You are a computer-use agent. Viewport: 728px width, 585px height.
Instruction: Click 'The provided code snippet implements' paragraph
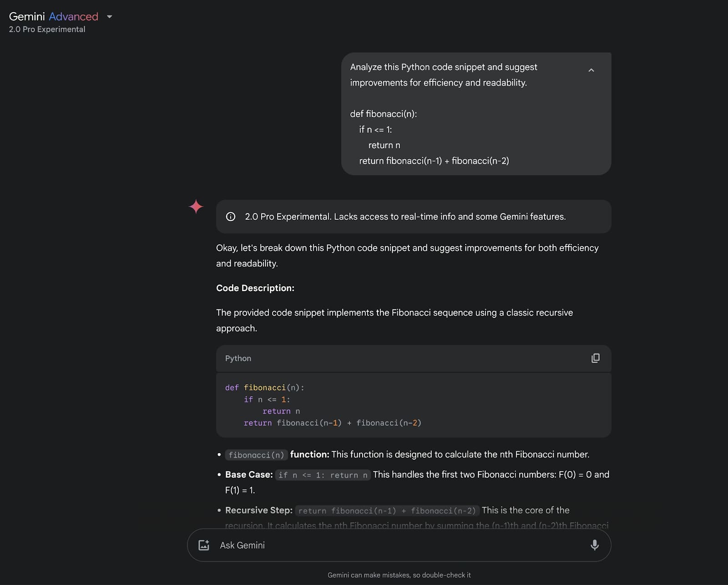click(394, 320)
